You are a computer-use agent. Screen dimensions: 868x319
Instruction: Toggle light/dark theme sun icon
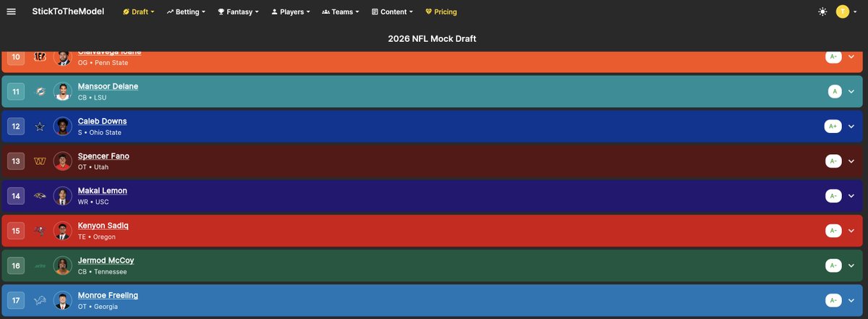point(822,12)
